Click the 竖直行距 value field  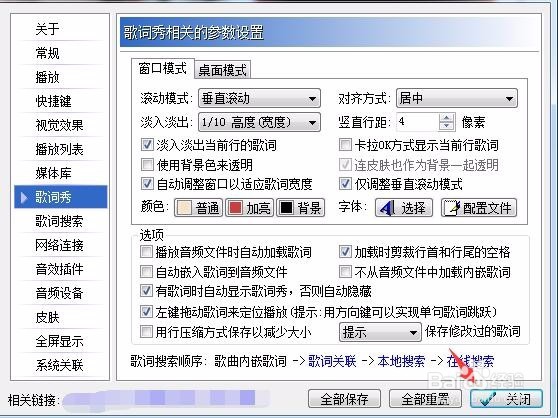(x=418, y=122)
